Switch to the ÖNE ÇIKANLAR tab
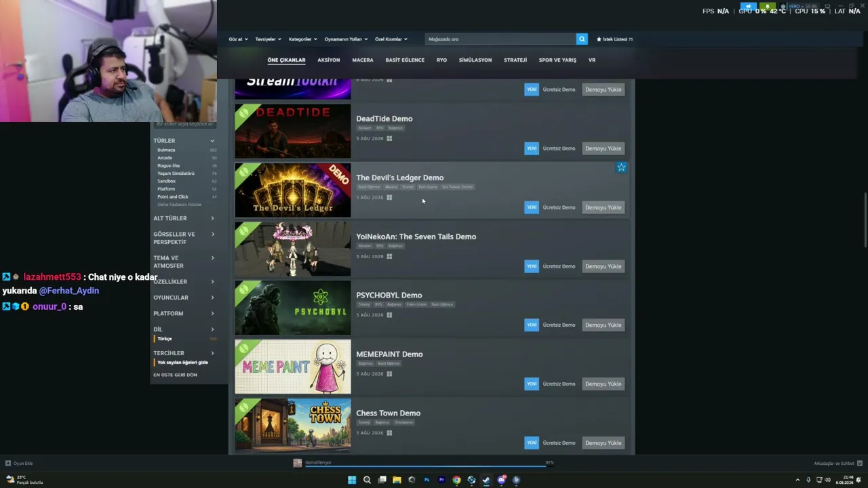This screenshot has width=868, height=488. (x=286, y=60)
